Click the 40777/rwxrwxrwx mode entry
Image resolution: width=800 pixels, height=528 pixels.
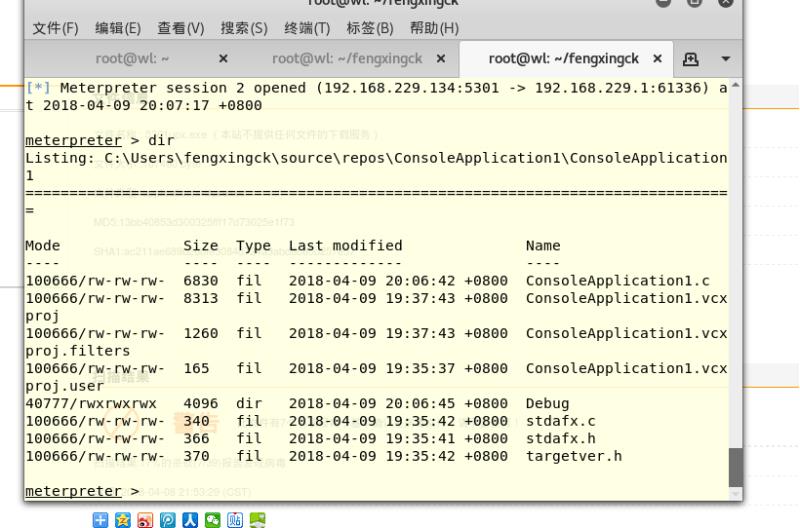91,404
